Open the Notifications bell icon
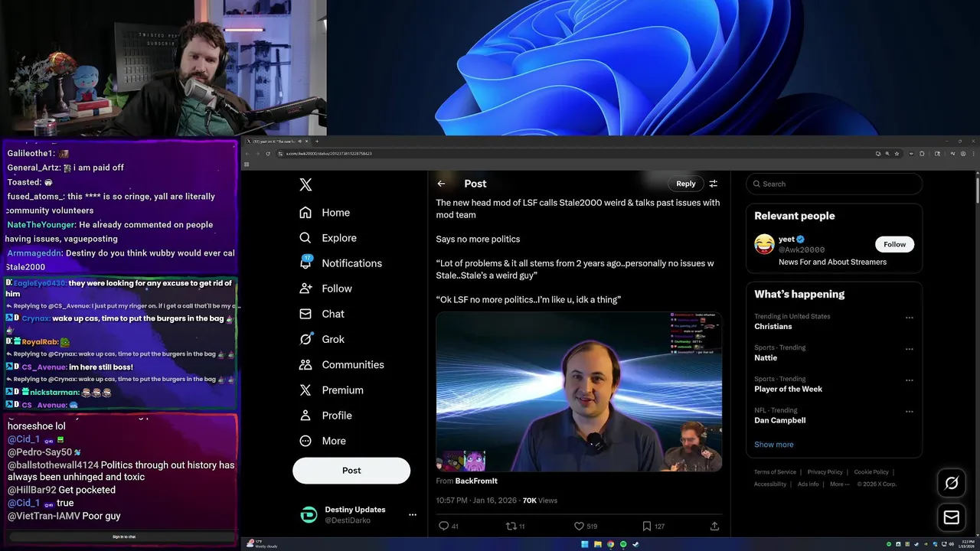 pos(305,263)
